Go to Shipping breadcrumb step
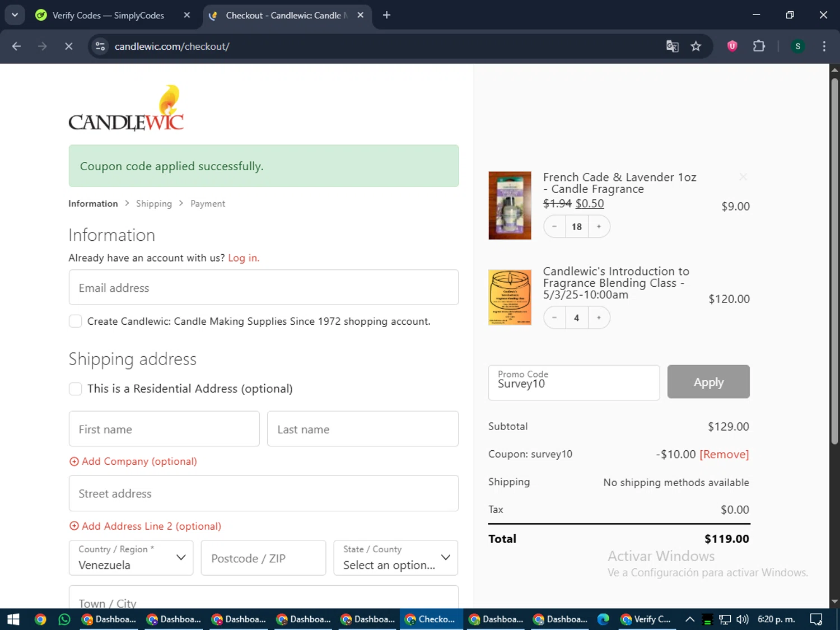The width and height of the screenshot is (840, 630). [154, 204]
